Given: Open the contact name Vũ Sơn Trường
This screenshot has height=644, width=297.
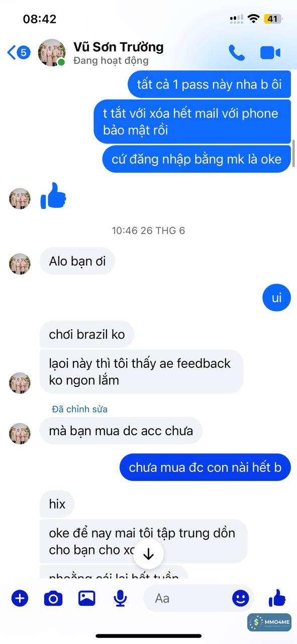Looking at the screenshot, I should coord(119,47).
